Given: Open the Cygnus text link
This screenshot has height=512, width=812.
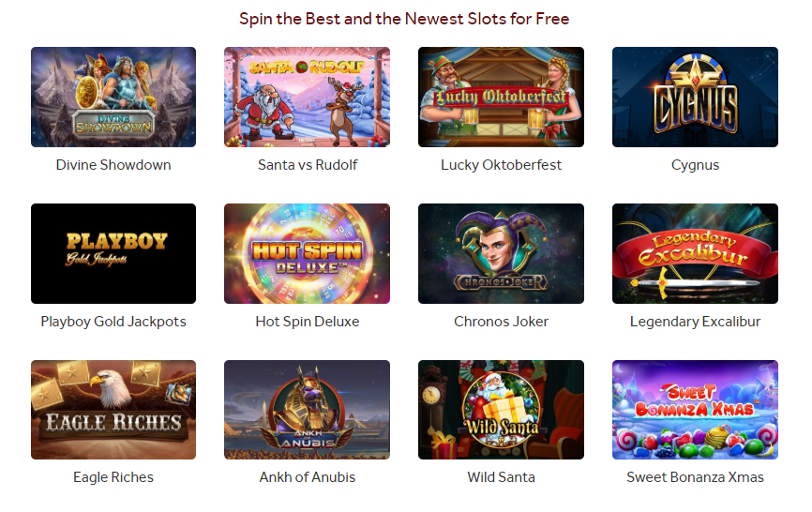Looking at the screenshot, I should [x=695, y=165].
